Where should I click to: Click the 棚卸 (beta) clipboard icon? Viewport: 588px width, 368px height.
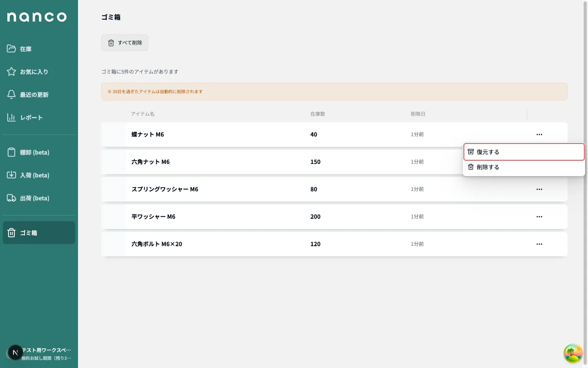coord(11,152)
